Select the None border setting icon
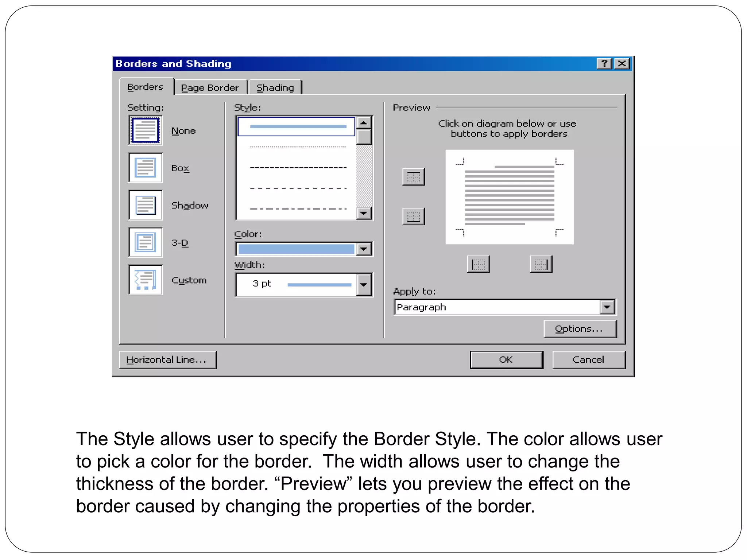The image size is (747, 560). click(145, 130)
